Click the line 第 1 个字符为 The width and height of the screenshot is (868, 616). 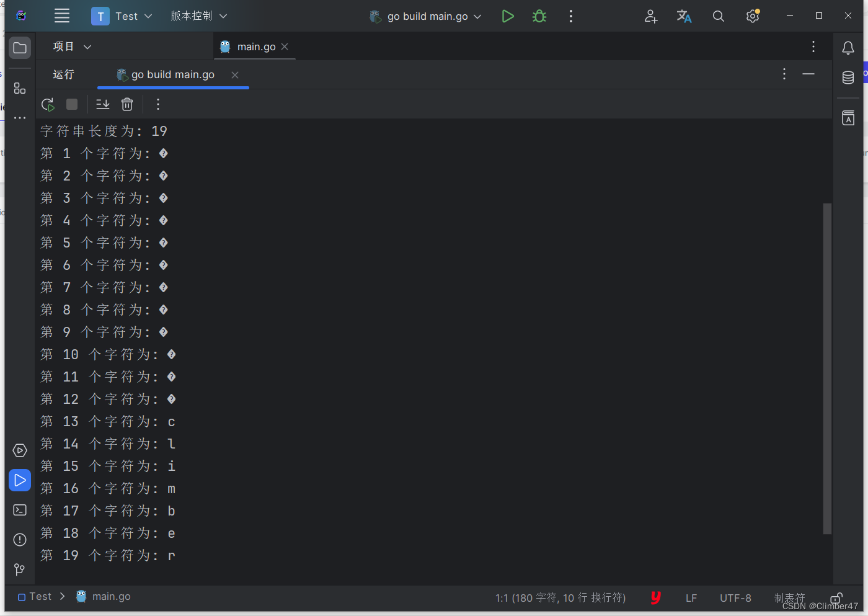(x=104, y=153)
